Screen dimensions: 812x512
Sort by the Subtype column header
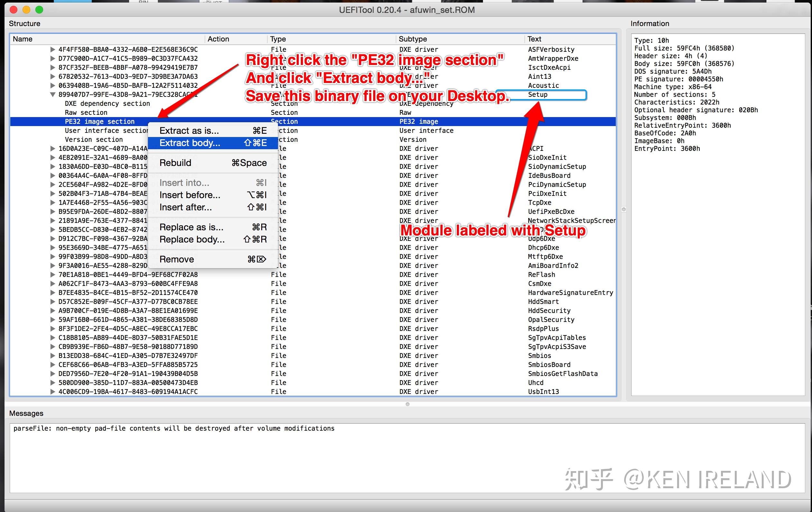coord(412,39)
